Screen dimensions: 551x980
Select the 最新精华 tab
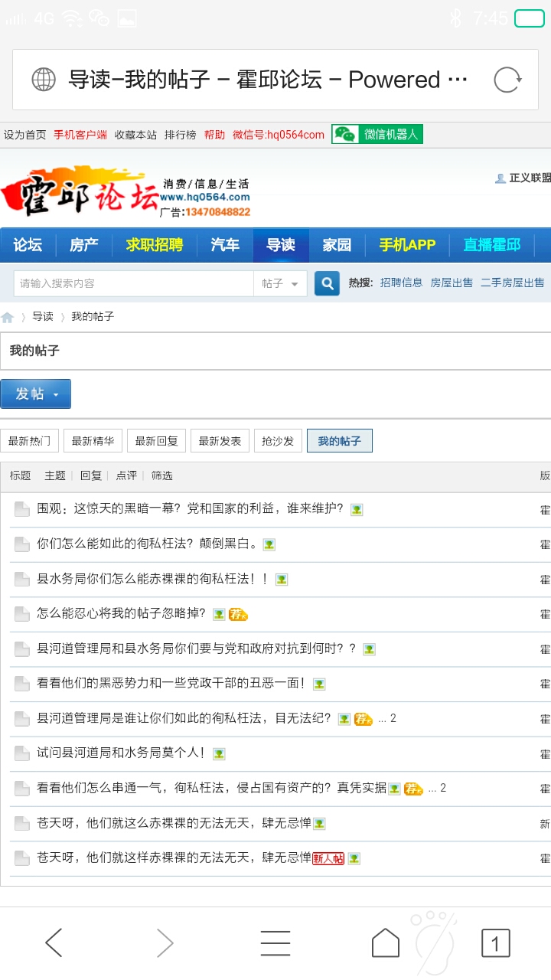tap(93, 441)
